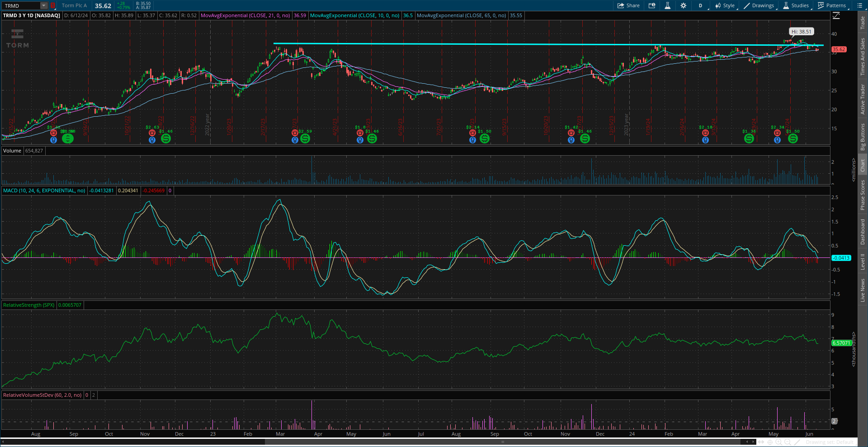Viewport: 868px width, 447px height.
Task: Click the 654,827 volume value
Action: click(34, 151)
